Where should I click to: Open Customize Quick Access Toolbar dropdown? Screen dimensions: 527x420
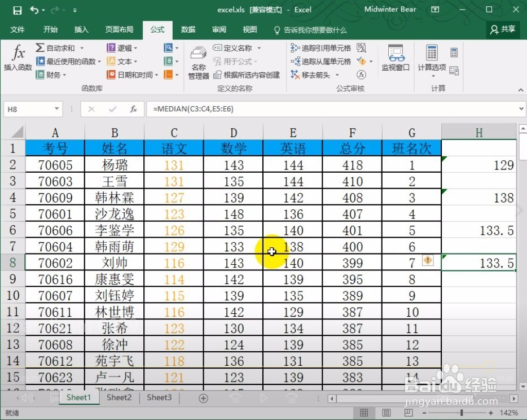tap(74, 10)
